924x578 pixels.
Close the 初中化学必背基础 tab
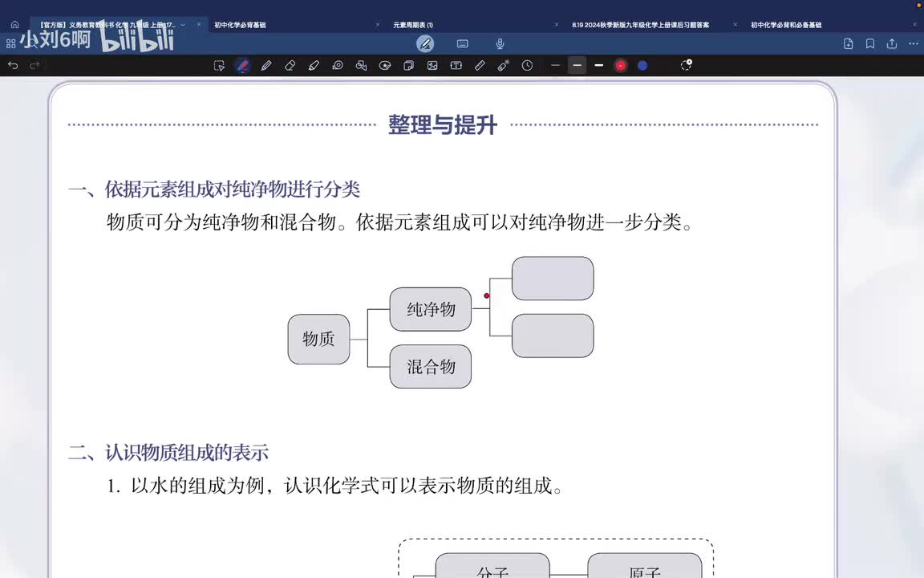click(x=378, y=25)
